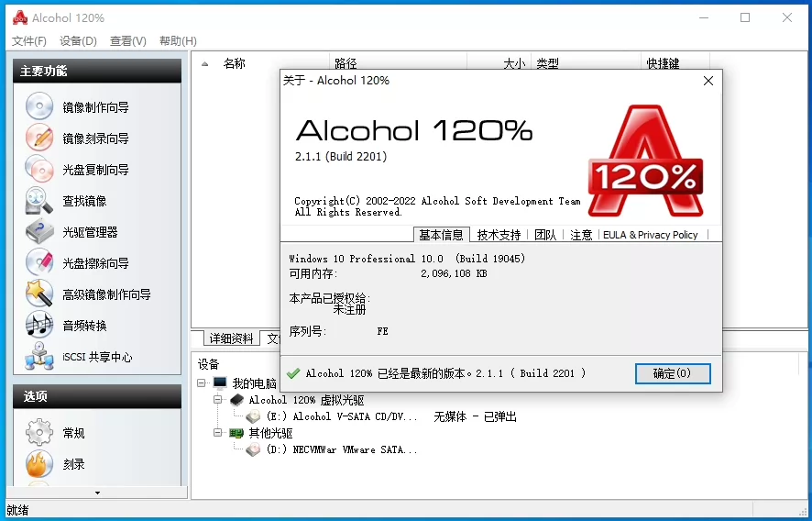Screen dimensions: 812x521
Task: Click the 选项 panel header
Action: (97, 396)
